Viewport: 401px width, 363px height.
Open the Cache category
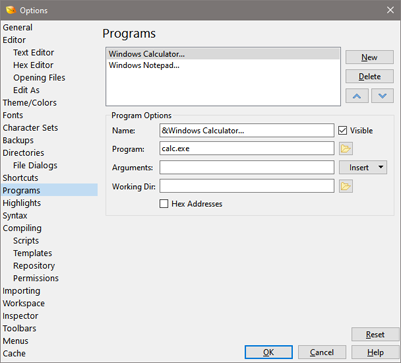pyautogui.click(x=14, y=353)
